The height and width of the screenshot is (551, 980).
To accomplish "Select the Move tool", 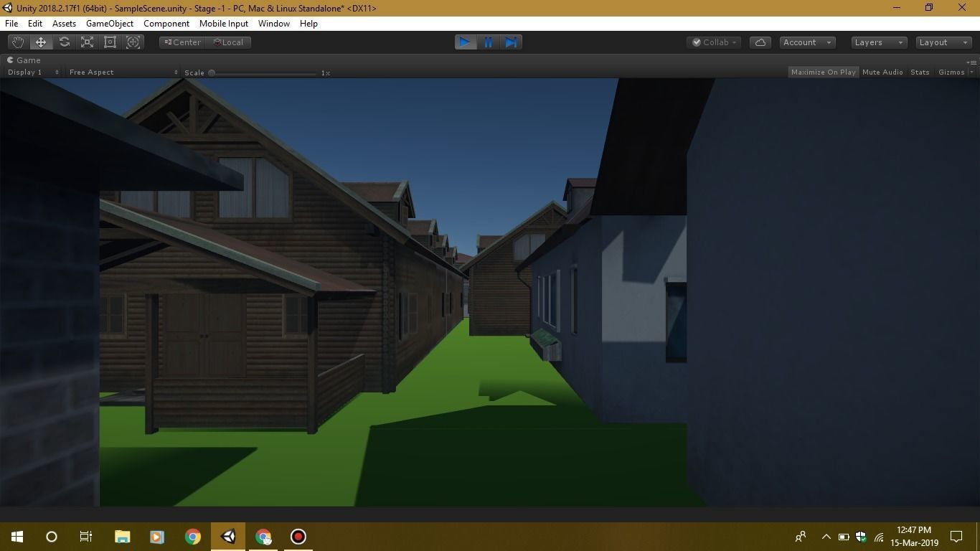I will 41,42.
